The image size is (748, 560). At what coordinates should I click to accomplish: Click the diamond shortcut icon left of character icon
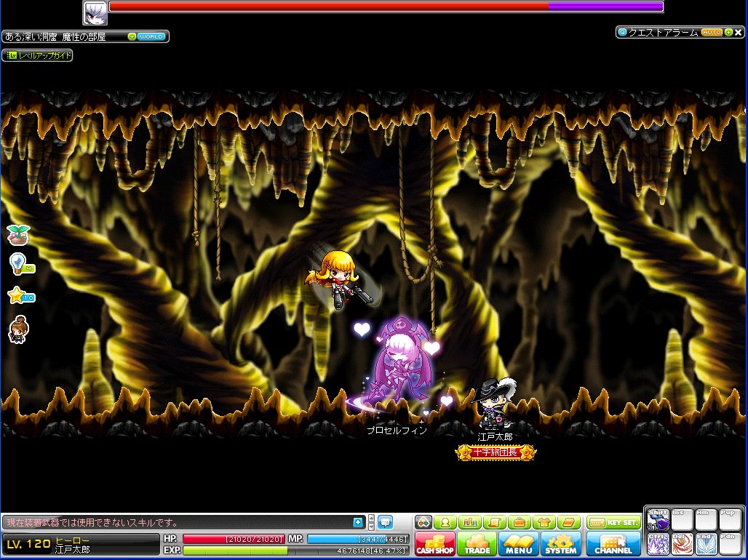pos(423,522)
